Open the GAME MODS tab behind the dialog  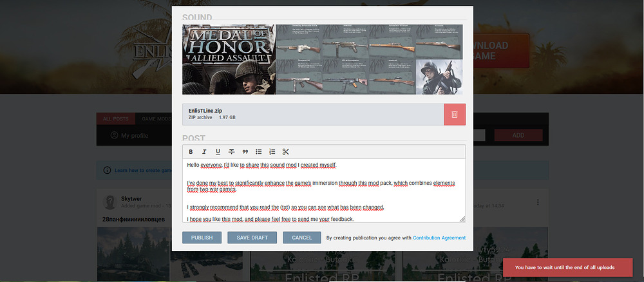pos(156,119)
